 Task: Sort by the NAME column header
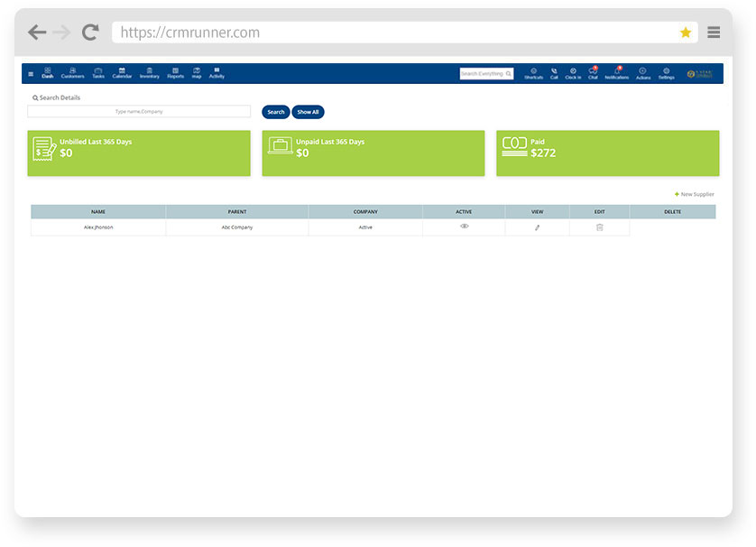[98, 212]
